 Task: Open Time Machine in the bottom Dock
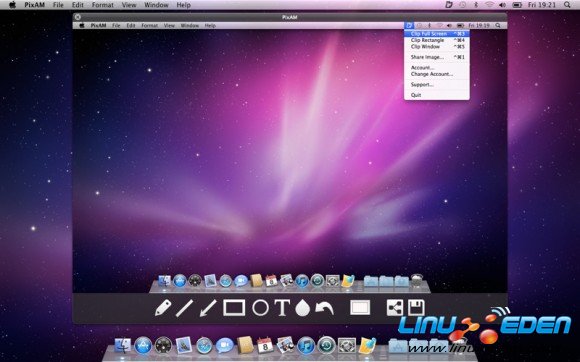coord(326,346)
